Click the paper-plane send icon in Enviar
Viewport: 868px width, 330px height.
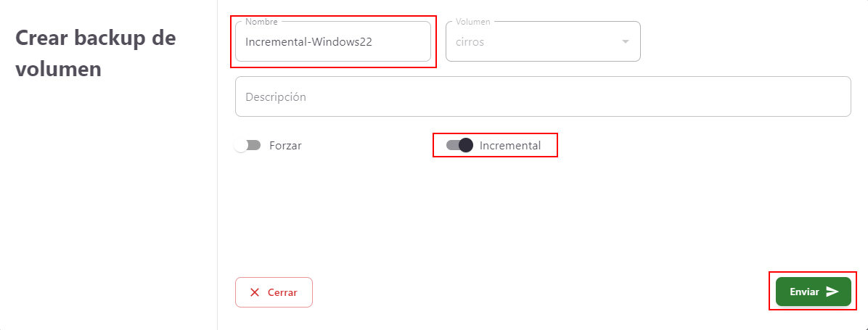(832, 292)
